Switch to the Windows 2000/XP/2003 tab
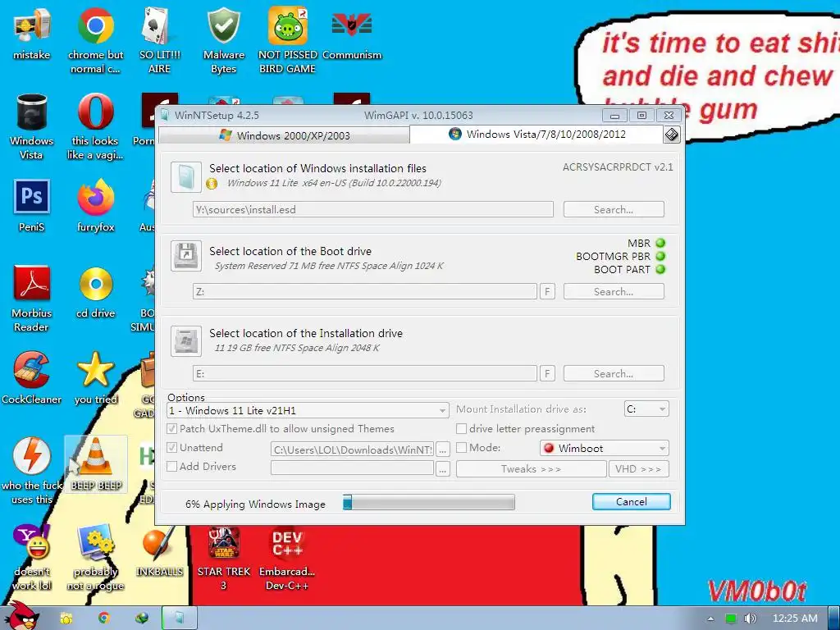Viewport: 840px width, 630px height. pyautogui.click(x=285, y=135)
